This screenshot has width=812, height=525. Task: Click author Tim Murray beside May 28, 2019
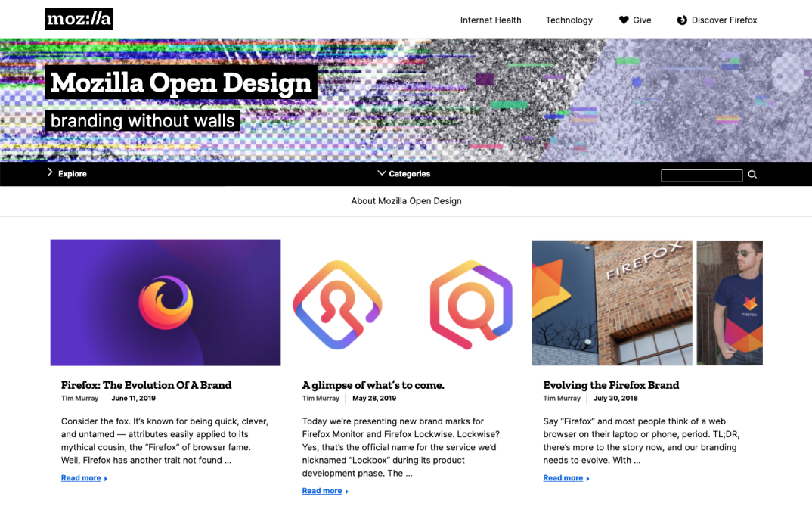321,399
